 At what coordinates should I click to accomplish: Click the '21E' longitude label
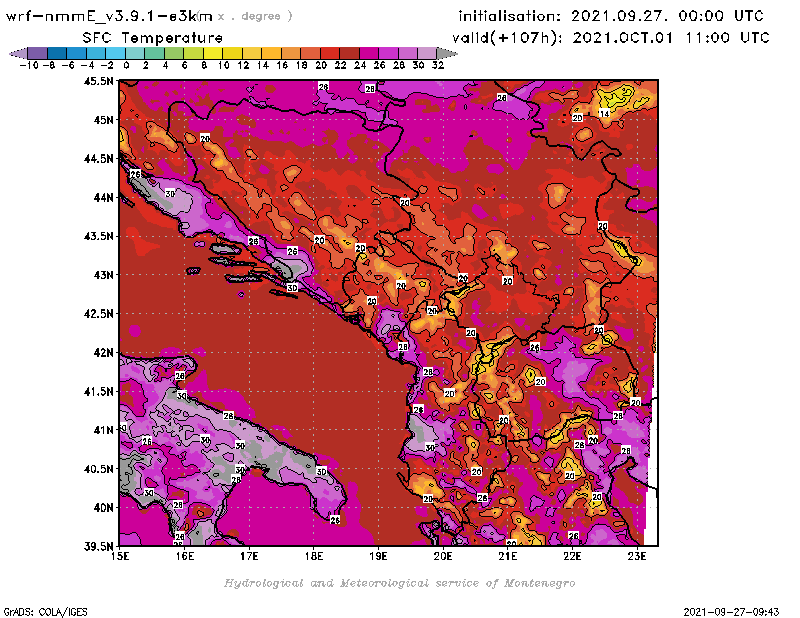click(x=508, y=556)
